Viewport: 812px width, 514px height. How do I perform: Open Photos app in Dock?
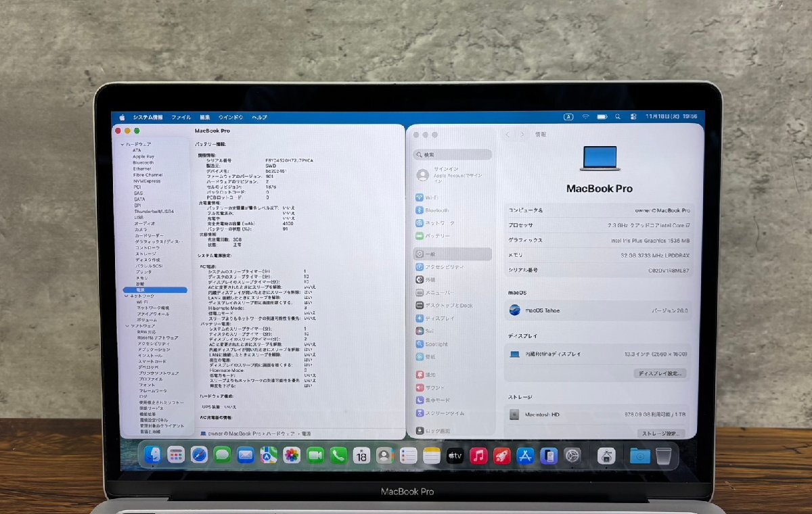292,456
